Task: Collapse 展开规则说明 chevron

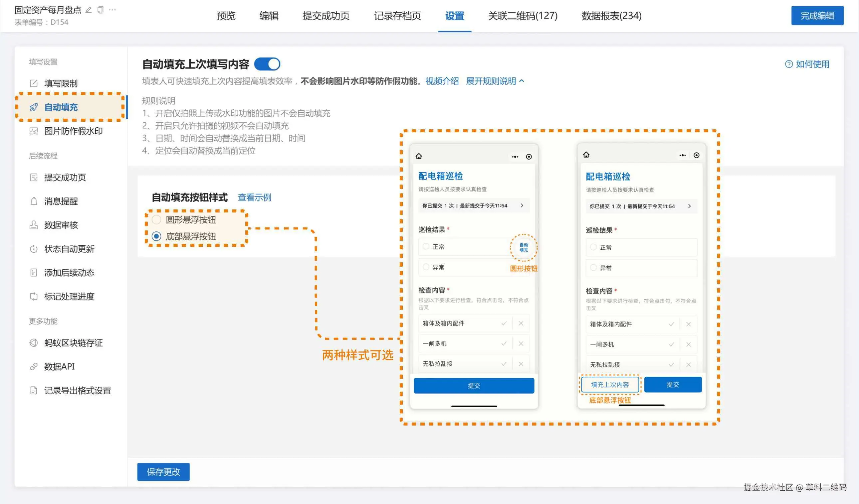Action: click(x=522, y=81)
